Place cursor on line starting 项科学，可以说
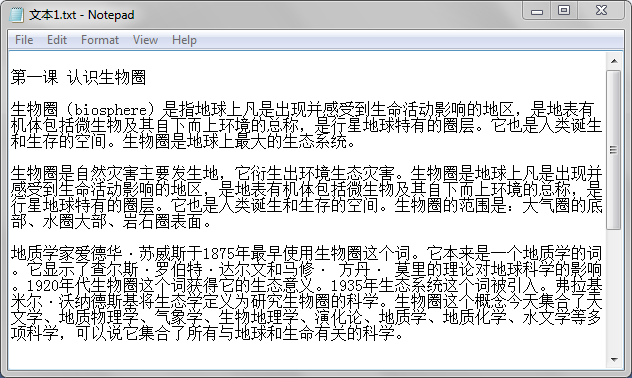The height and width of the screenshot is (378, 632). click(207, 334)
